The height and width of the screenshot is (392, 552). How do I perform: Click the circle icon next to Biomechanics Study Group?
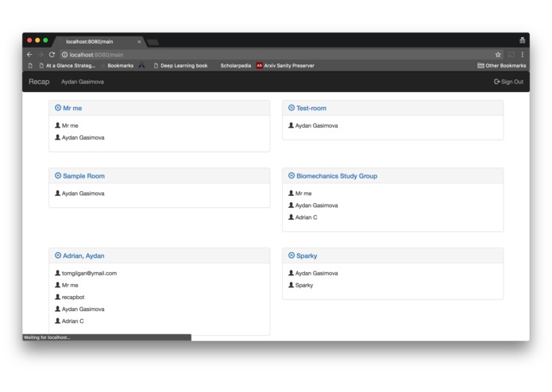[291, 175]
